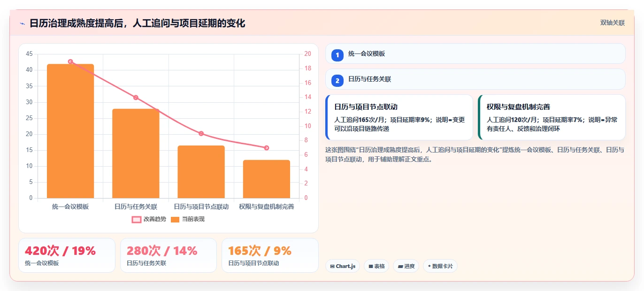
Task: Click the 统一会议模板 orange bar
Action: 70,131
